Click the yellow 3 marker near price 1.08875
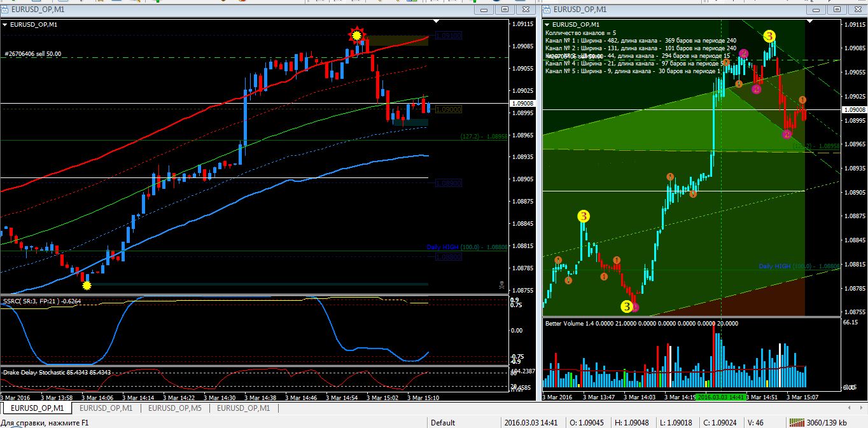Viewport: 868px width, 428px height. point(584,217)
